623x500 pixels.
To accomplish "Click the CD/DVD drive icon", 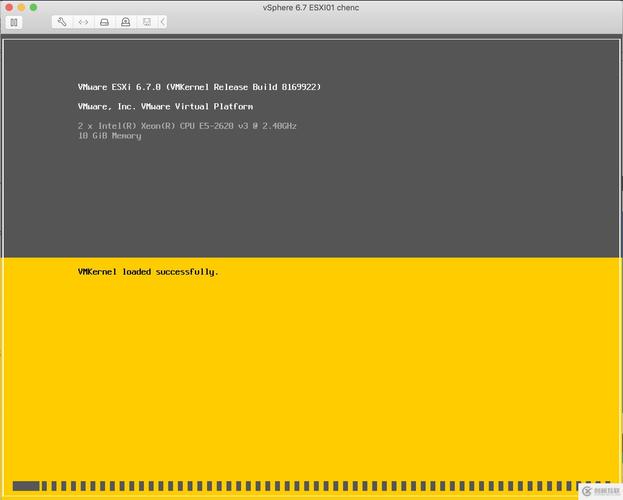I will click(125, 21).
